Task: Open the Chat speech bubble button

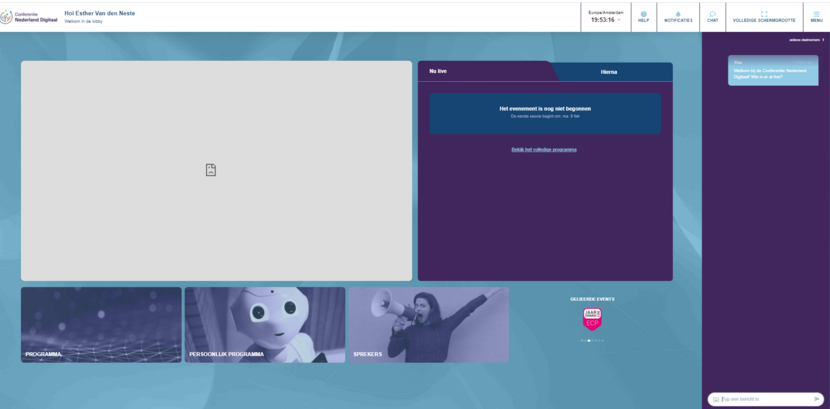Action: tap(712, 17)
